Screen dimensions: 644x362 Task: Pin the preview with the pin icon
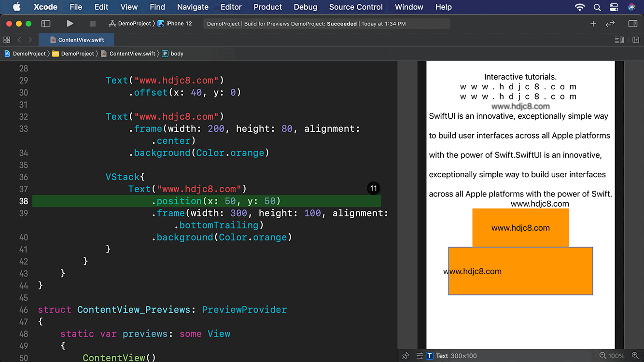click(x=406, y=356)
